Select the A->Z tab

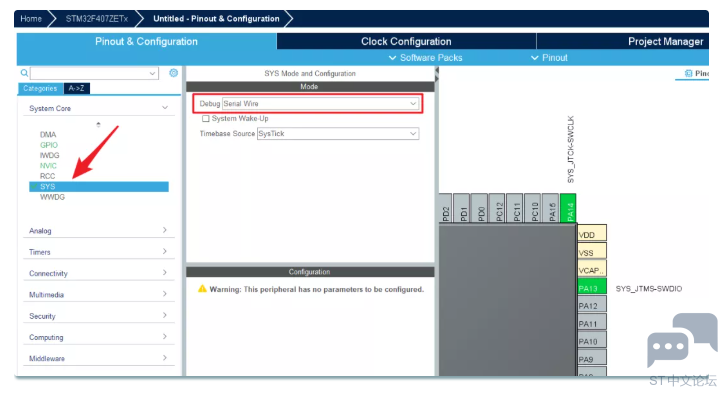tap(76, 88)
